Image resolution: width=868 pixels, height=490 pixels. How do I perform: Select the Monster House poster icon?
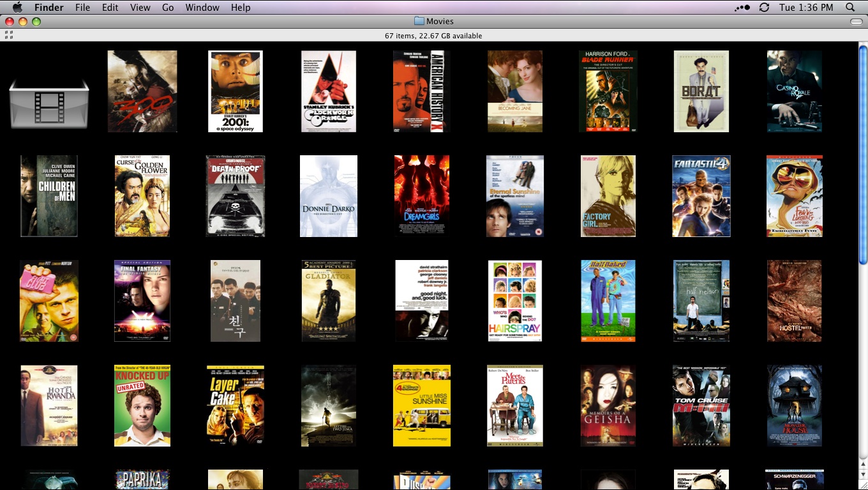795,406
